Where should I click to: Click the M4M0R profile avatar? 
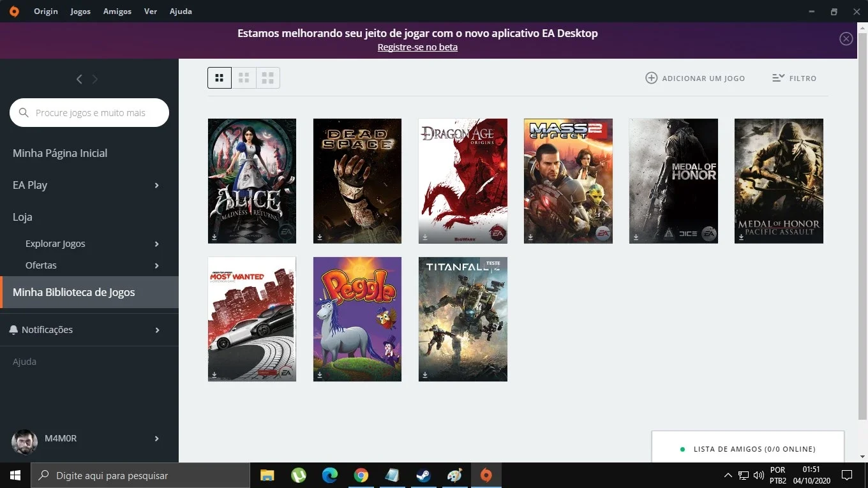24,441
